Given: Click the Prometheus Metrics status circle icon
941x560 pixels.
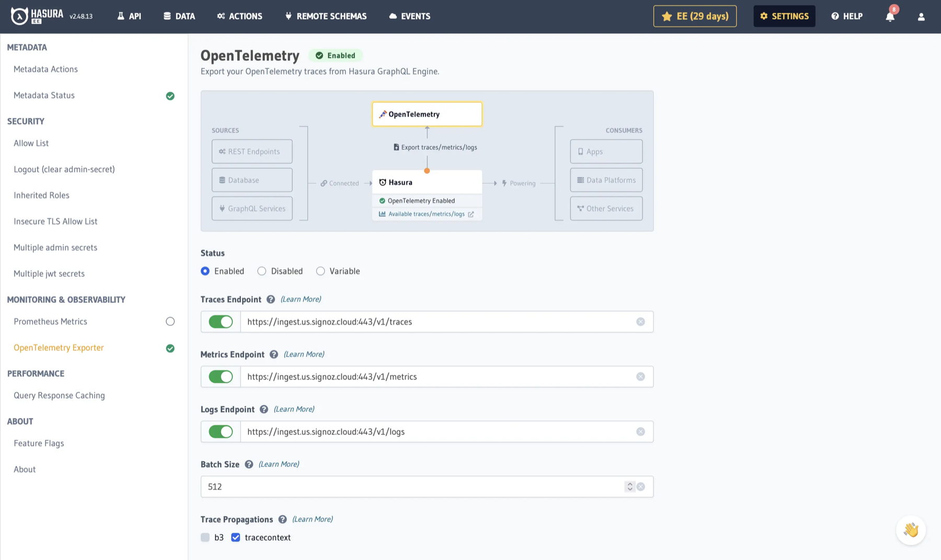Looking at the screenshot, I should pos(170,321).
